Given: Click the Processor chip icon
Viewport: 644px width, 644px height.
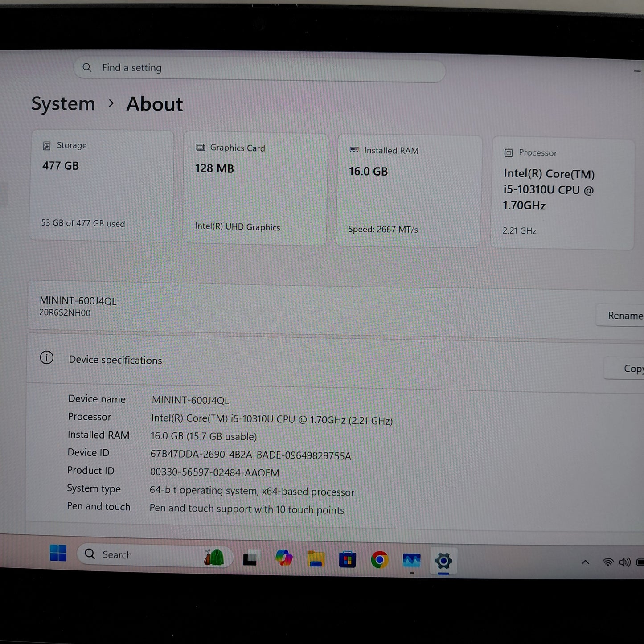Looking at the screenshot, I should coord(508,153).
